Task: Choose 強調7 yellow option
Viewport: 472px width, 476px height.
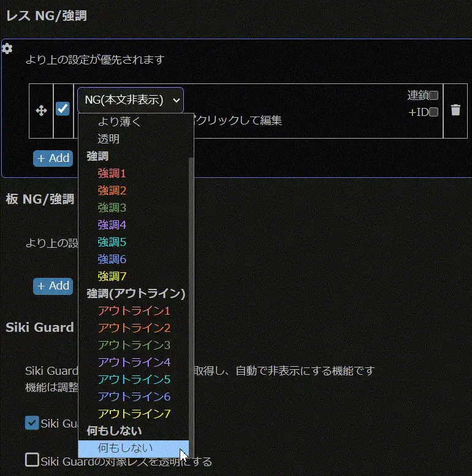Action: pyautogui.click(x=134, y=276)
